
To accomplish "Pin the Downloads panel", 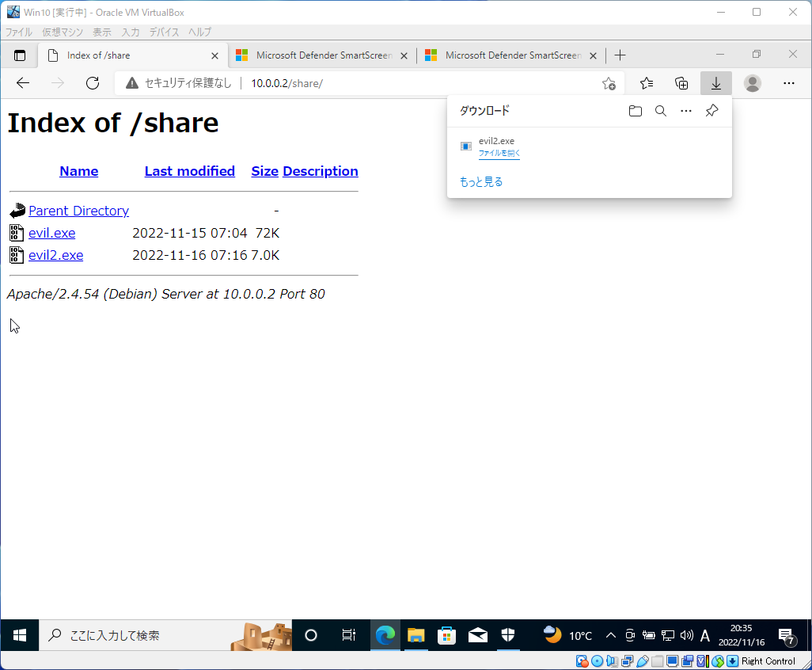I will pos(712,110).
